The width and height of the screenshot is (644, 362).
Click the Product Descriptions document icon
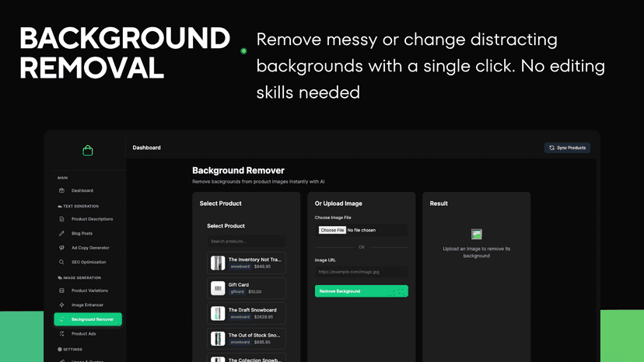click(x=61, y=219)
